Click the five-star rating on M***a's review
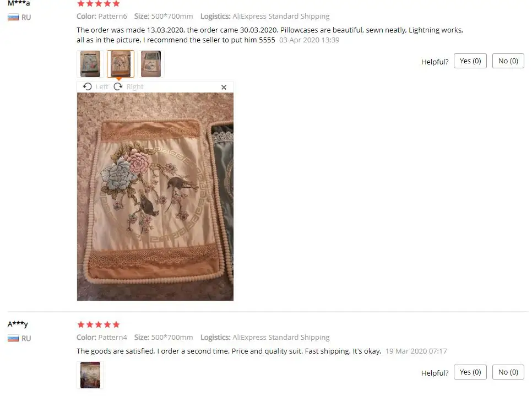 click(x=99, y=4)
